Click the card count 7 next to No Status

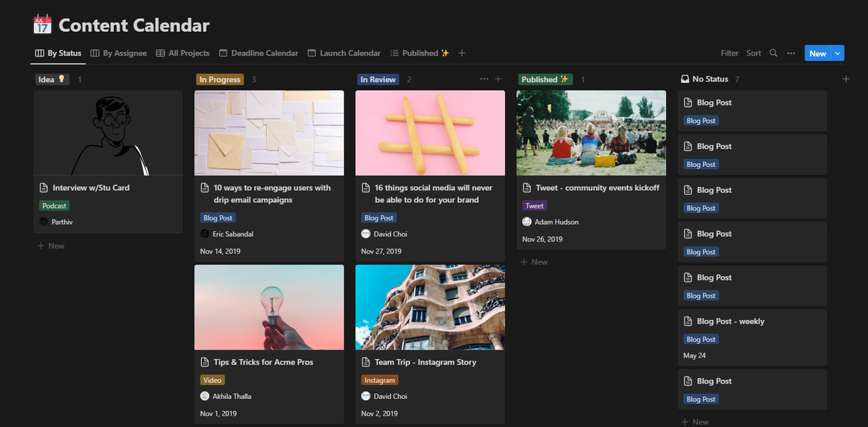click(x=737, y=79)
